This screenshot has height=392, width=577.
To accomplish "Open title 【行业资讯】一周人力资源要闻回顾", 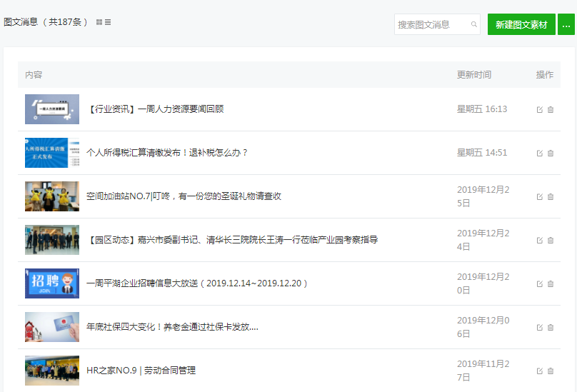I will point(155,109).
